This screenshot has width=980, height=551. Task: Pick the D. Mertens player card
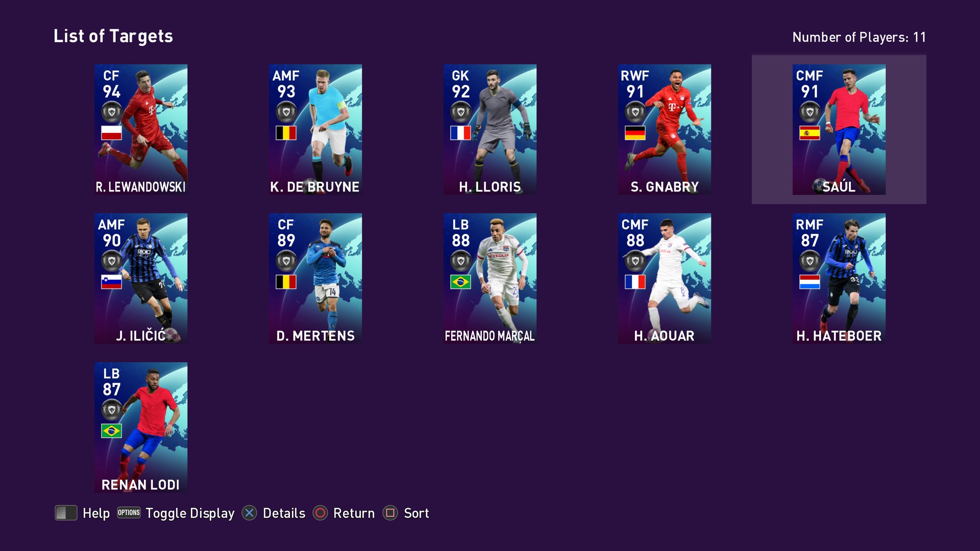[x=315, y=278]
